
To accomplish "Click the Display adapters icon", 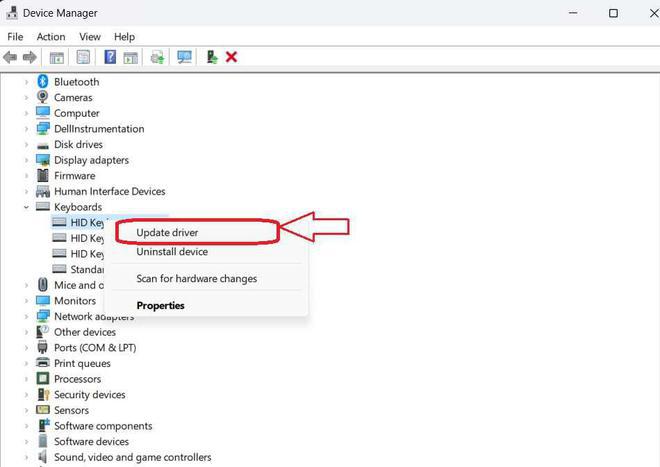I will click(43, 160).
